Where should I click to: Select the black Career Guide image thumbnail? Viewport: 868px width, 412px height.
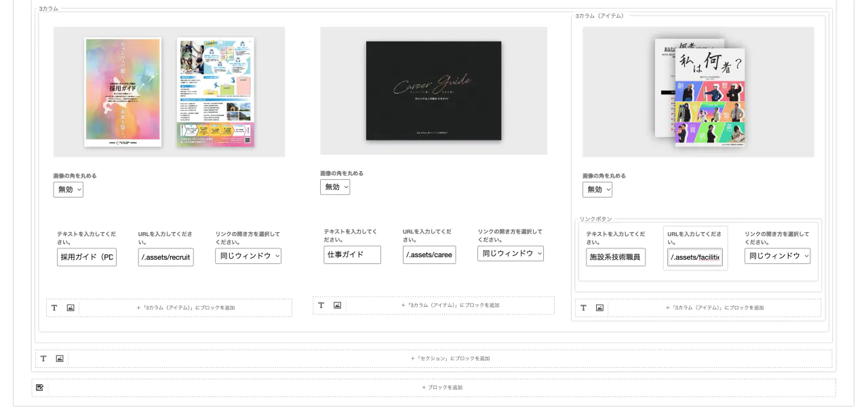[433, 91]
